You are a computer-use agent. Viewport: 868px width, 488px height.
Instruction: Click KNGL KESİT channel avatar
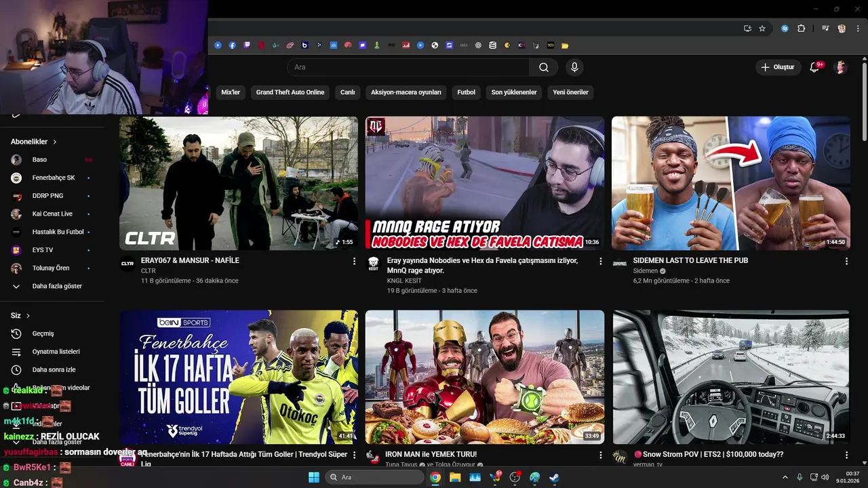(373, 264)
